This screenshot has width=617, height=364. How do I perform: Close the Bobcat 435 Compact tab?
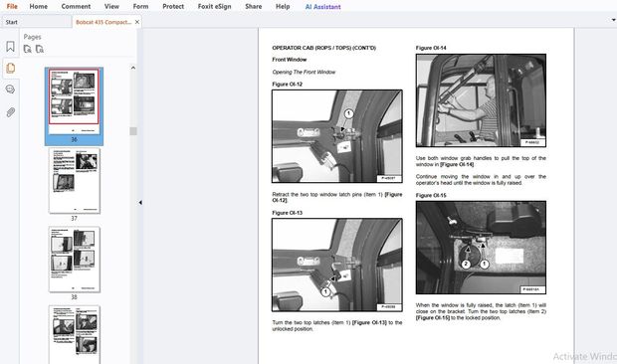pos(137,22)
